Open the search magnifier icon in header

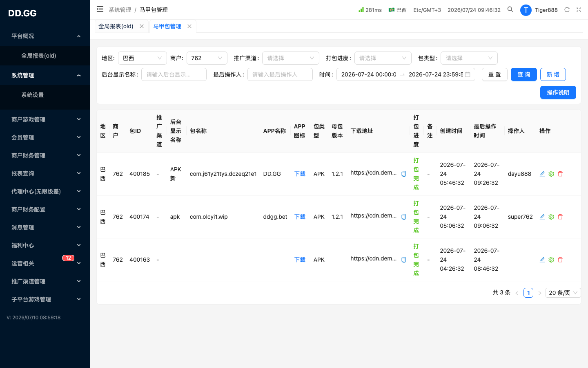(510, 9)
